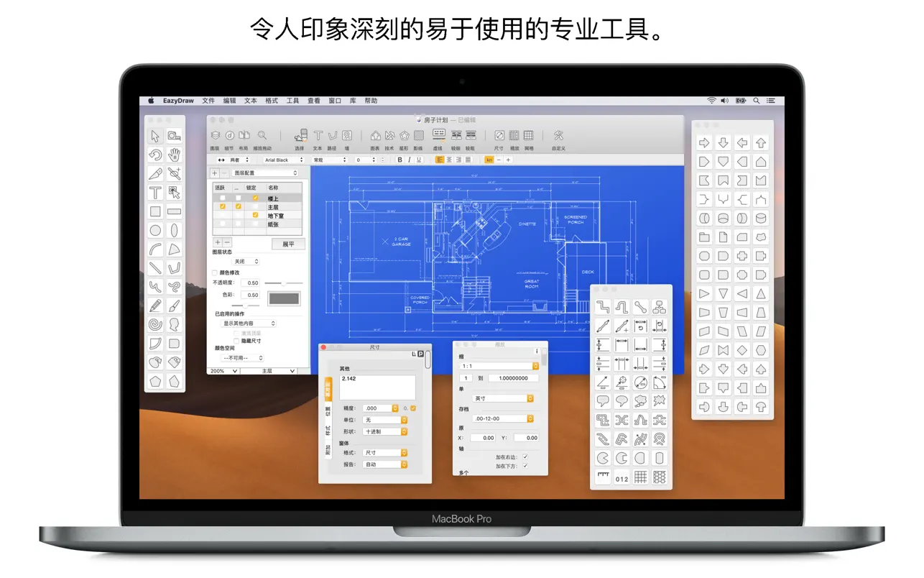The image size is (924, 578).
Task: Choose the 虚线 (Dashed line) toolbar icon
Action: click(440, 135)
